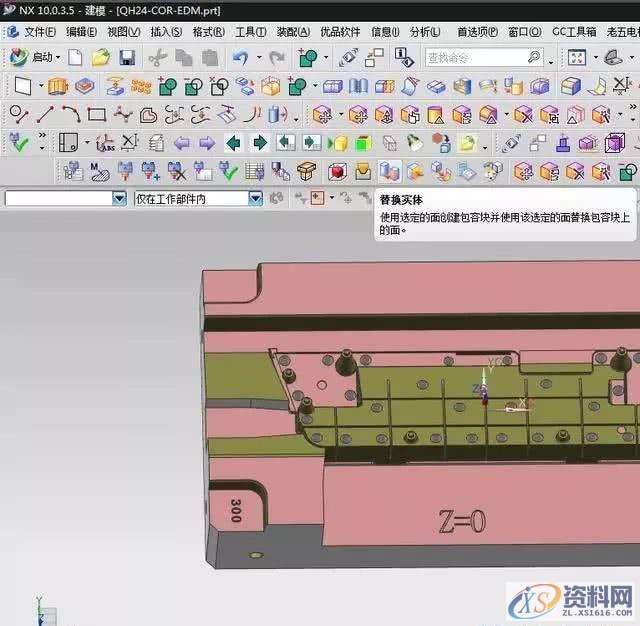
Task: Click the red cube icon
Action: [x=337, y=172]
